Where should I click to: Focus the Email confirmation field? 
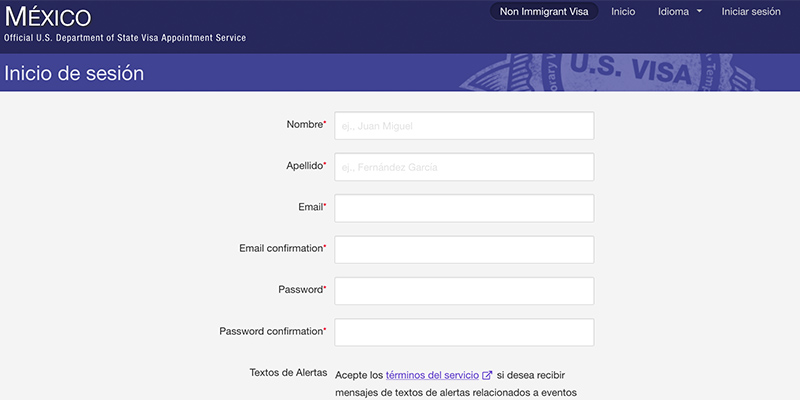(464, 249)
